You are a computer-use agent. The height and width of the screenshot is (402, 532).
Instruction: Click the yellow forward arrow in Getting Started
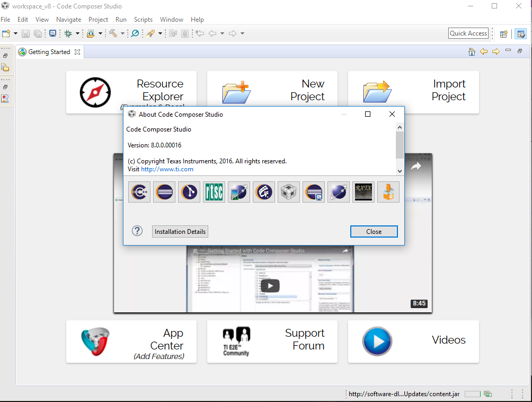click(x=496, y=51)
